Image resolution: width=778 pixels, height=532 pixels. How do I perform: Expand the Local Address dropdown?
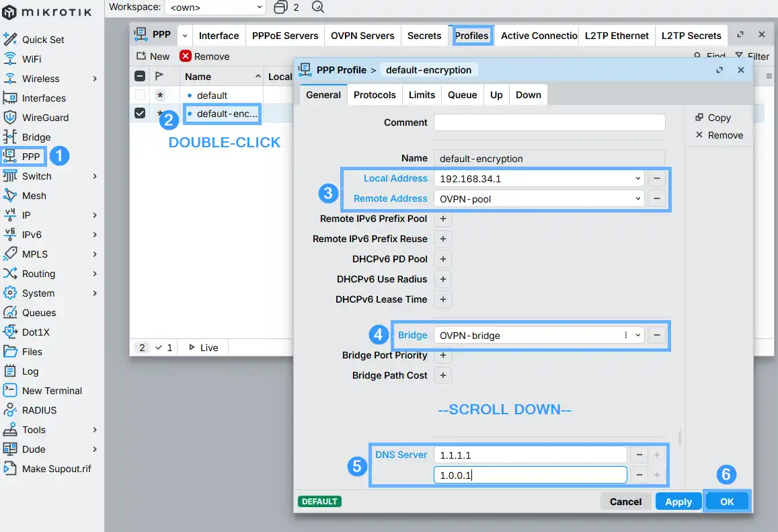[637, 179]
